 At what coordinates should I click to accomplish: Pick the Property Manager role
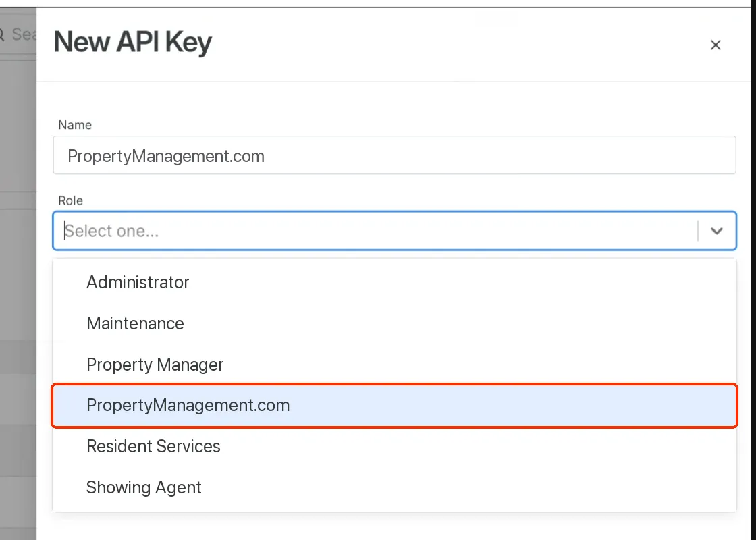click(394, 364)
